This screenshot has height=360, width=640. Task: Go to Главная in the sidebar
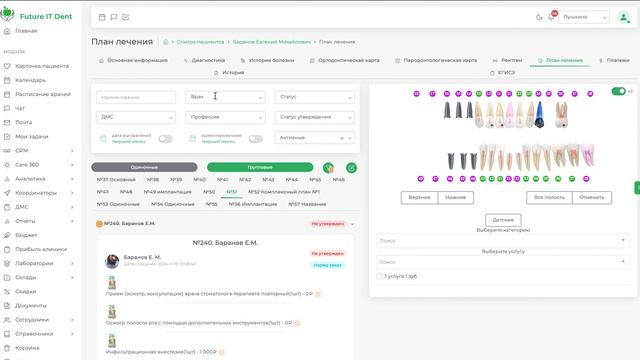coord(26,31)
